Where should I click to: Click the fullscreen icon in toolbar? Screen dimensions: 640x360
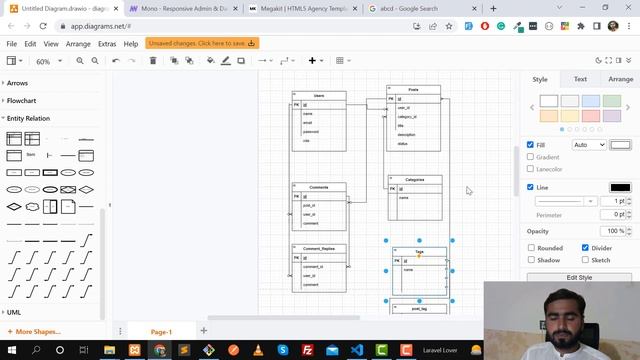pos(609,60)
